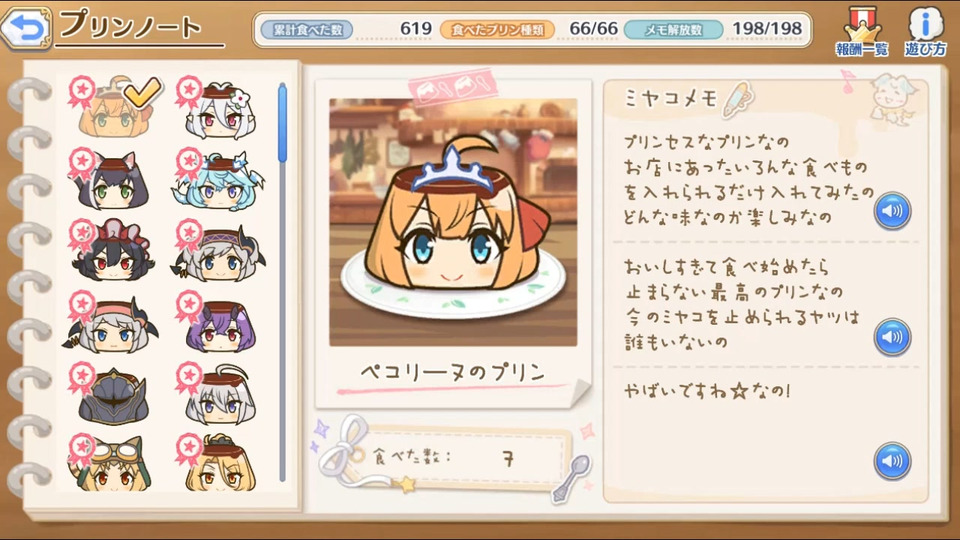Open the 報酬一覧 rewards list
The height and width of the screenshot is (540, 960).
862,32
